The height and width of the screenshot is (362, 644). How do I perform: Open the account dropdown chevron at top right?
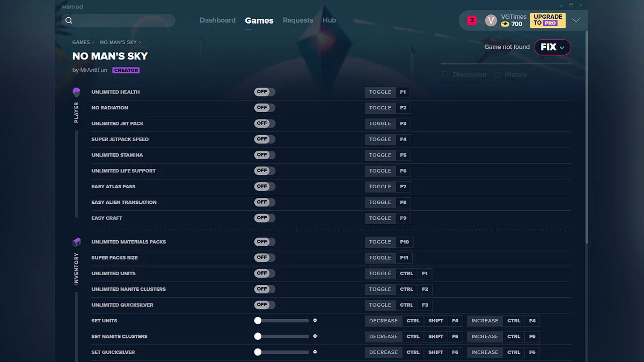coord(576,20)
